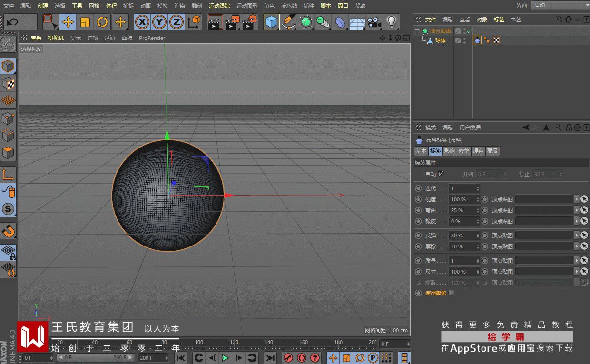This screenshot has width=590, height=364.
Task: Open the 脚本 menu
Action: (x=326, y=6)
